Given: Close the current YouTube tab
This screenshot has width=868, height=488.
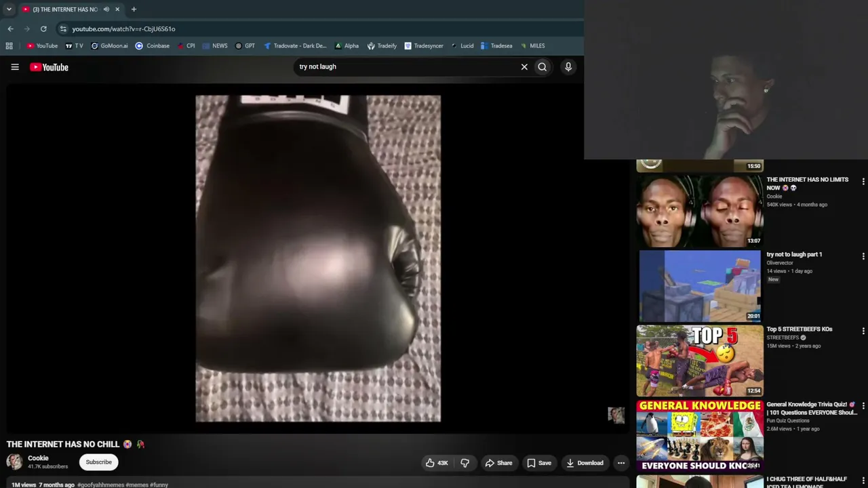Looking at the screenshot, I should tap(117, 9).
